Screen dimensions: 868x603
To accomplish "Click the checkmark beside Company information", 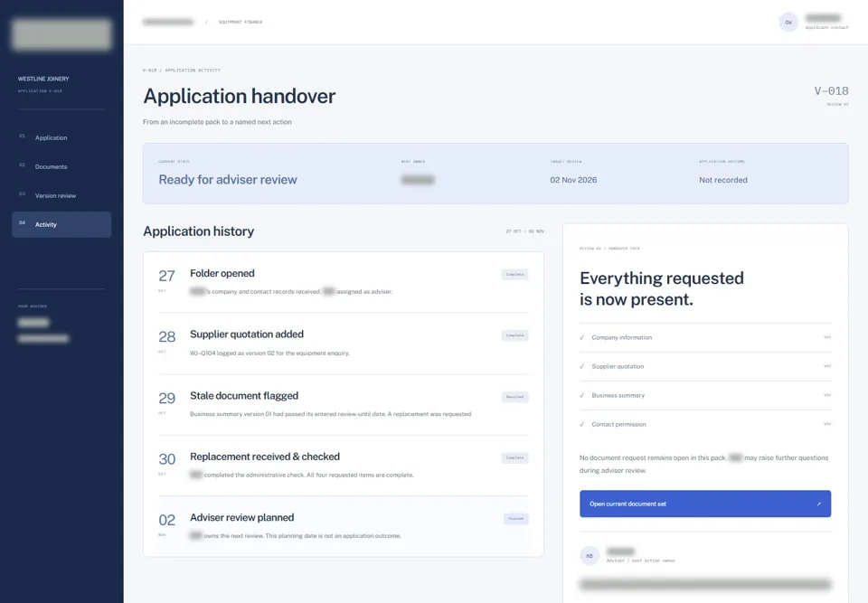I will click(x=581, y=337).
